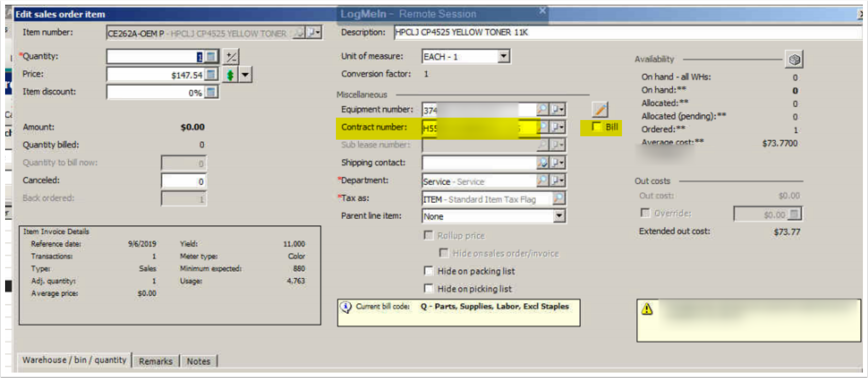The image size is (868, 378).
Task: Click Department search magnifier icon
Action: click(542, 180)
